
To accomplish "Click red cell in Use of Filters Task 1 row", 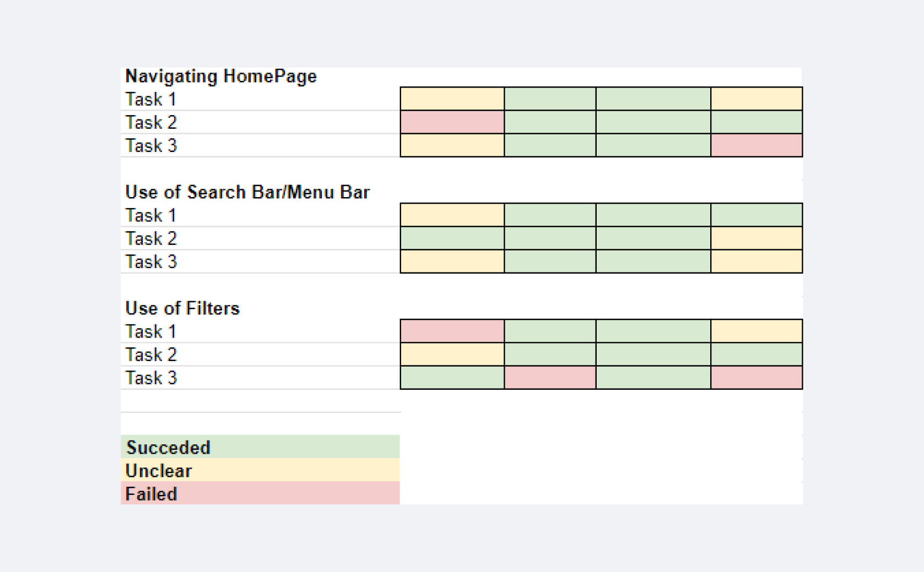I will [x=452, y=331].
